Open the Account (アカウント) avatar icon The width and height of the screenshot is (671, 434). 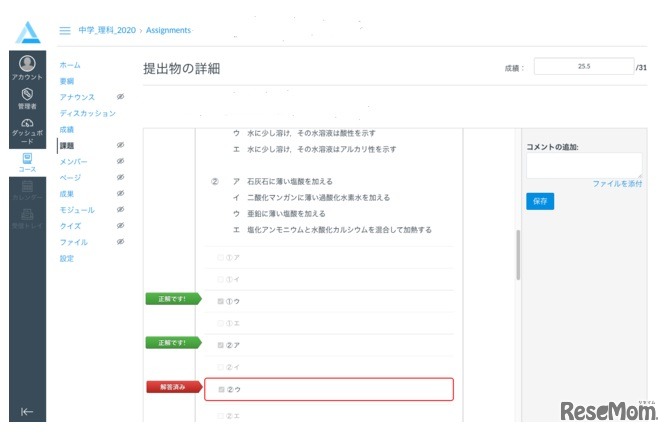click(26, 65)
